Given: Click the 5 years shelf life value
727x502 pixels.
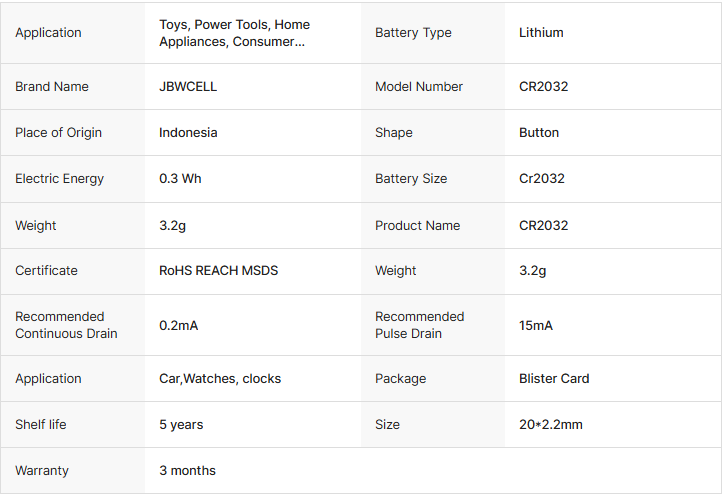Looking at the screenshot, I should (x=181, y=425).
